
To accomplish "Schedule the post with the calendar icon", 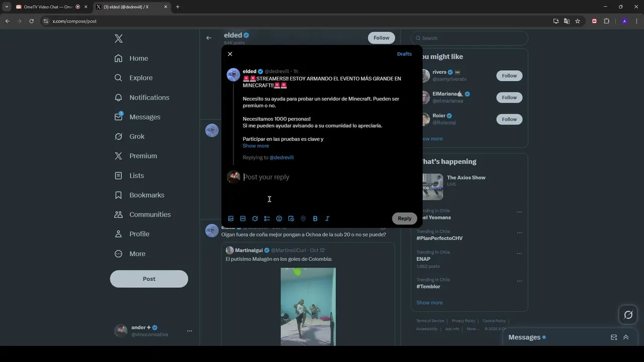I will pos(291,219).
